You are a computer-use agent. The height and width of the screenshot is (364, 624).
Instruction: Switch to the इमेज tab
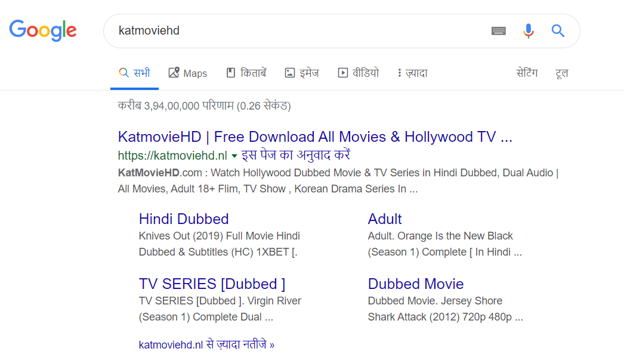[x=302, y=73]
